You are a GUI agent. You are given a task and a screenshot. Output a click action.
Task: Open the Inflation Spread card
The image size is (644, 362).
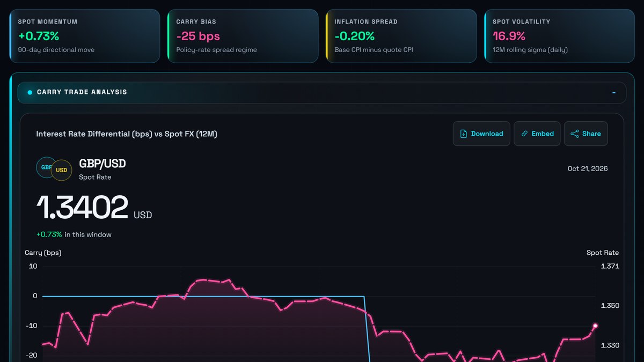point(401,36)
